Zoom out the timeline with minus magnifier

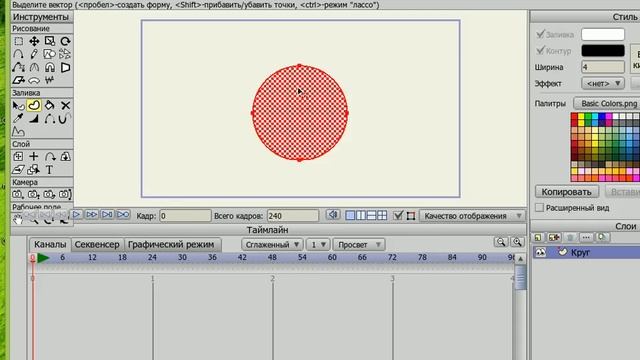coord(501,242)
